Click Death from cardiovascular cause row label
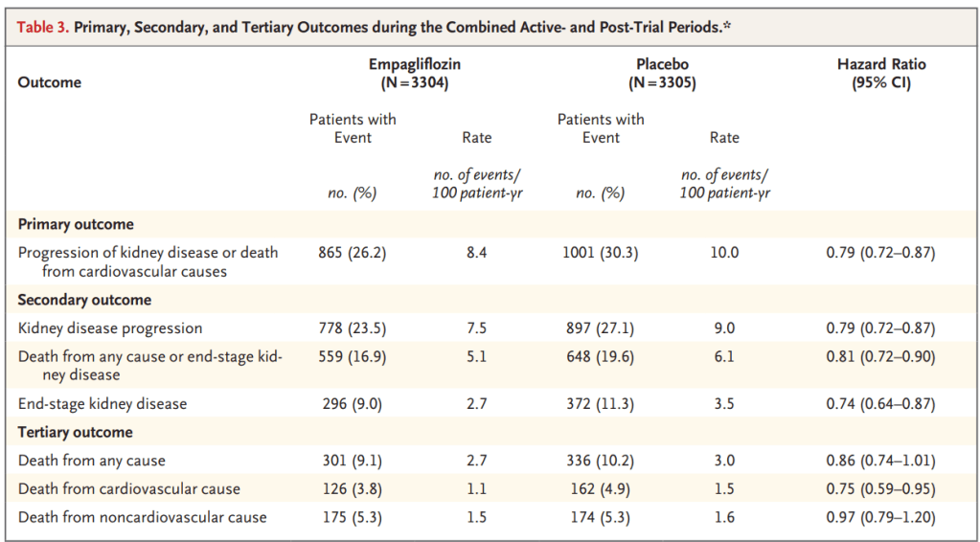Viewport: 980px width, 542px height. [128, 489]
